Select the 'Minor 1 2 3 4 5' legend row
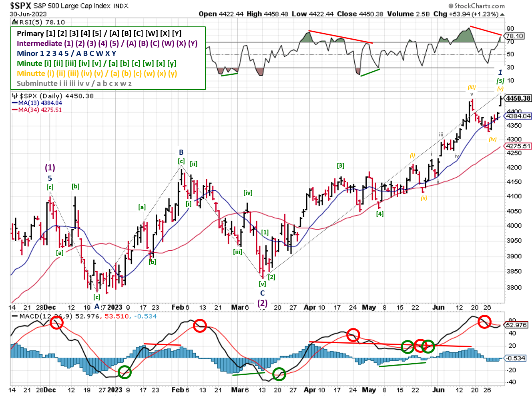532x396 pixels. (66, 53)
